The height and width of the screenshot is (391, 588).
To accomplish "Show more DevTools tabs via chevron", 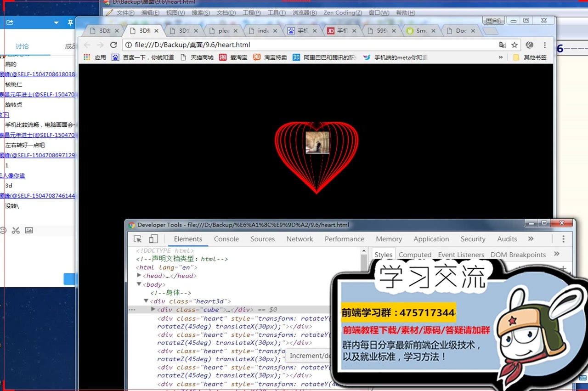I will pos(531,239).
